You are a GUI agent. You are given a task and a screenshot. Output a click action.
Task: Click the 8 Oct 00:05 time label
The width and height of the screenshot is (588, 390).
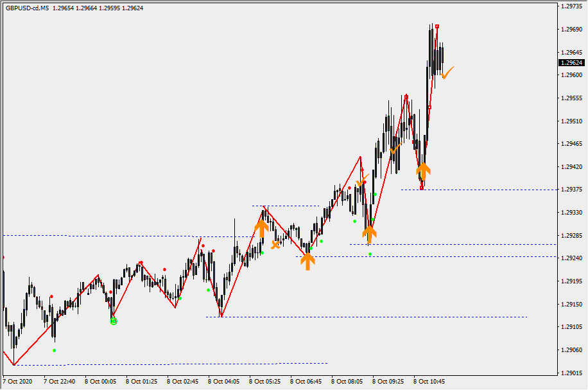pos(101,381)
